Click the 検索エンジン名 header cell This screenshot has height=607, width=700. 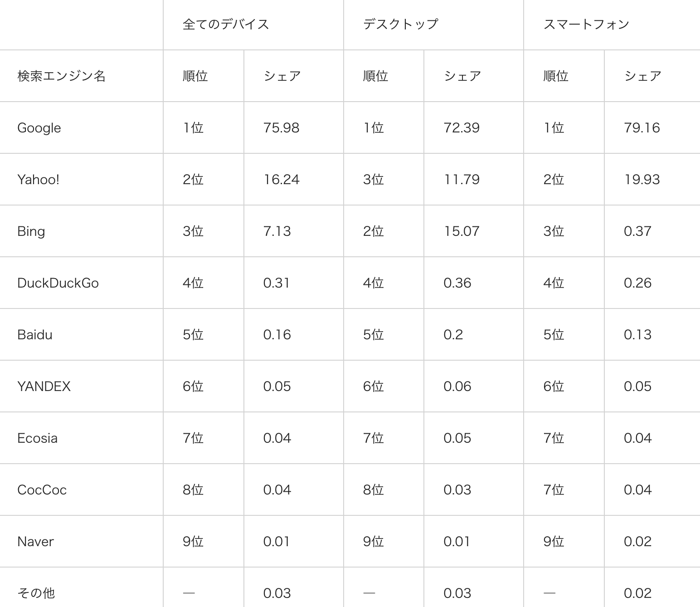point(61,76)
